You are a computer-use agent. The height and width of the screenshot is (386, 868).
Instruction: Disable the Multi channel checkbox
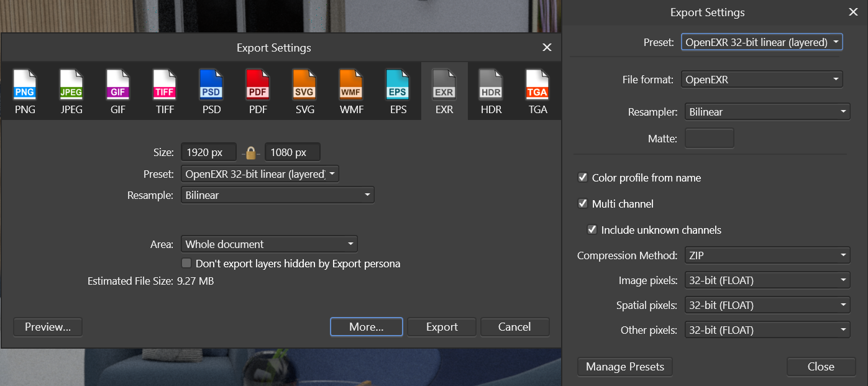(x=583, y=203)
